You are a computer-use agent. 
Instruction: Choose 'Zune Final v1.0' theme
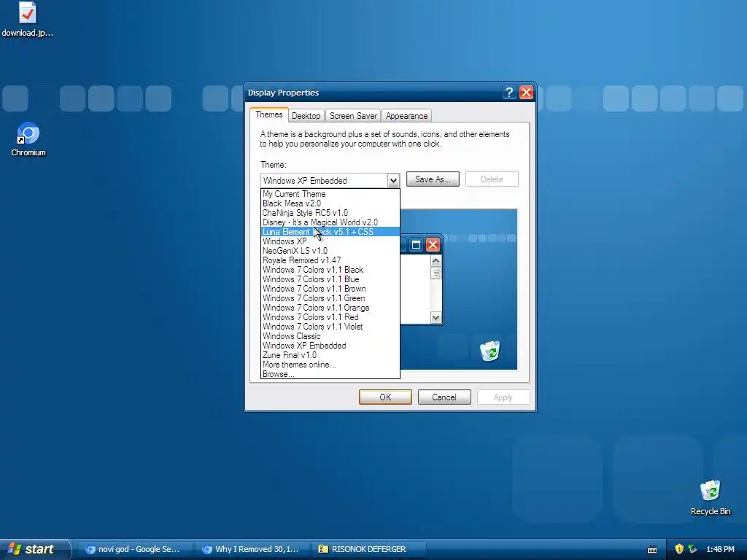coord(330,355)
